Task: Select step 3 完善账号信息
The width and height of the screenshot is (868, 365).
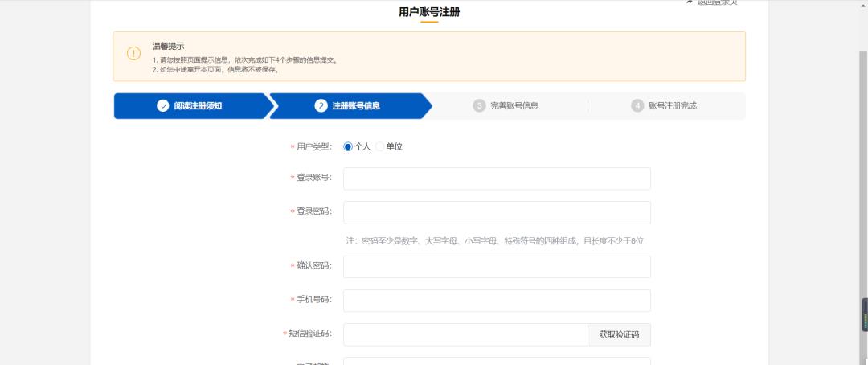Action: click(x=506, y=106)
